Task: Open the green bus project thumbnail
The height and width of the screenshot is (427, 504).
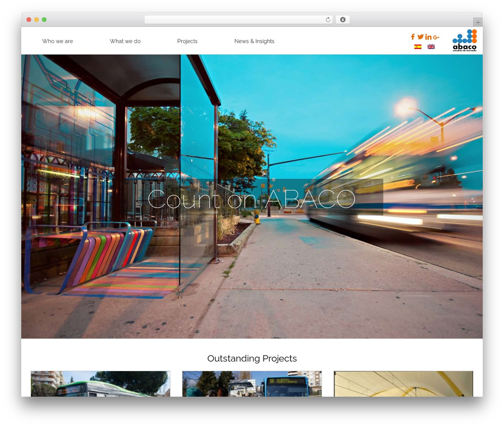Action: pos(100,384)
